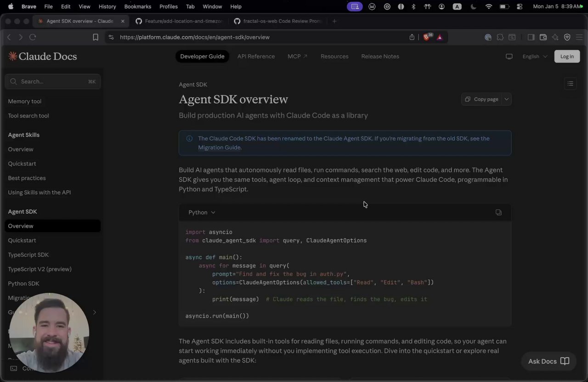Viewport: 588px width, 382px height.
Task: Click the browser back arrow
Action: click(x=9, y=37)
